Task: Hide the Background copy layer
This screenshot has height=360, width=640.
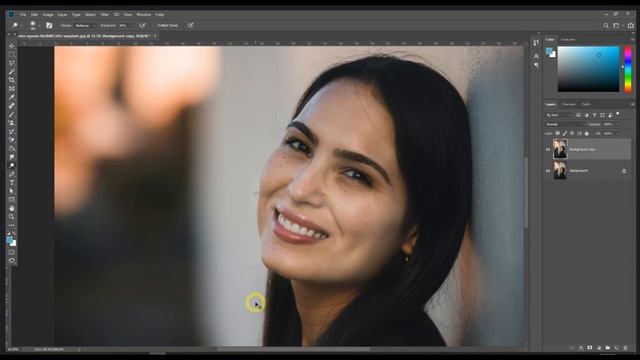Action: click(548, 149)
